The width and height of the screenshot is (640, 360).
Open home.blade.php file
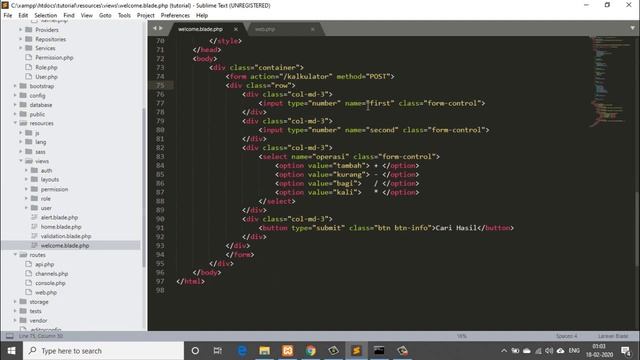pyautogui.click(x=61, y=227)
